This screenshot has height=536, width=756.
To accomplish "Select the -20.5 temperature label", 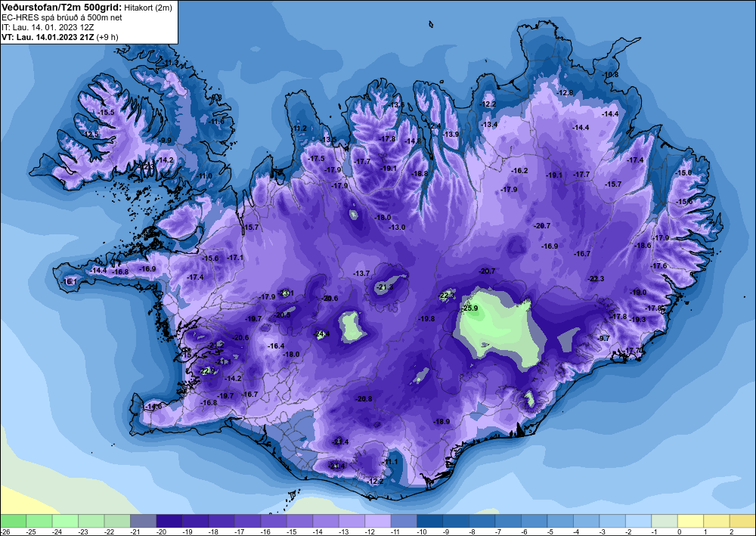I will 283,315.
